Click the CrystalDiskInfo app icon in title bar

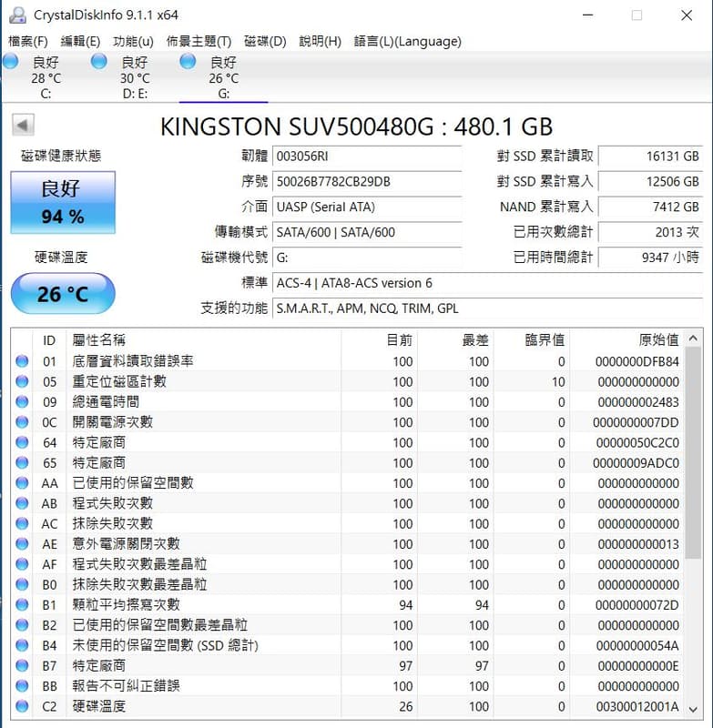[x=17, y=15]
